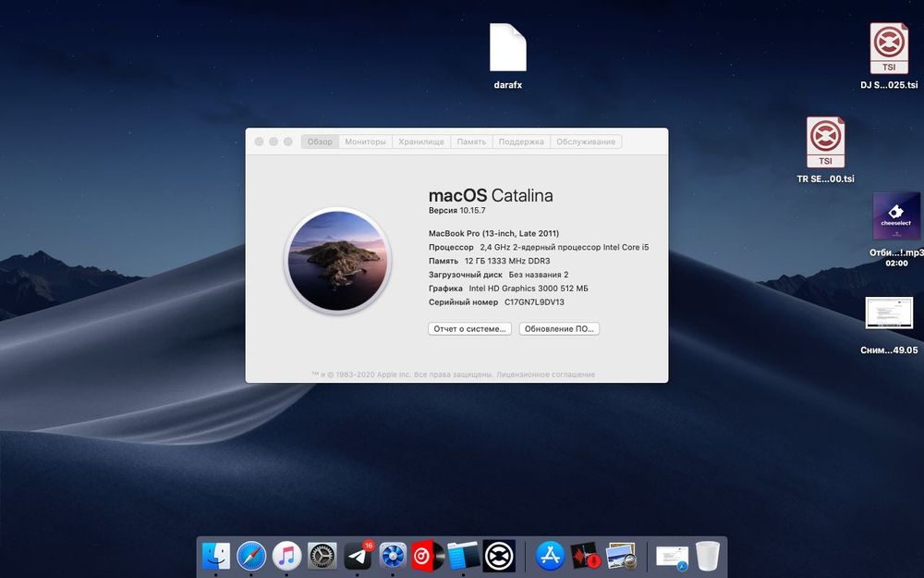This screenshot has width=924, height=578.
Task: Click the Обновление ПО button
Action: coord(559,328)
